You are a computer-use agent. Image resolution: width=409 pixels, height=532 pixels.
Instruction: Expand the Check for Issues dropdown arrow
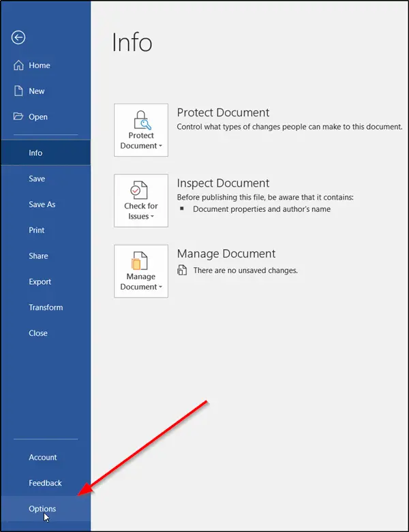point(152,217)
